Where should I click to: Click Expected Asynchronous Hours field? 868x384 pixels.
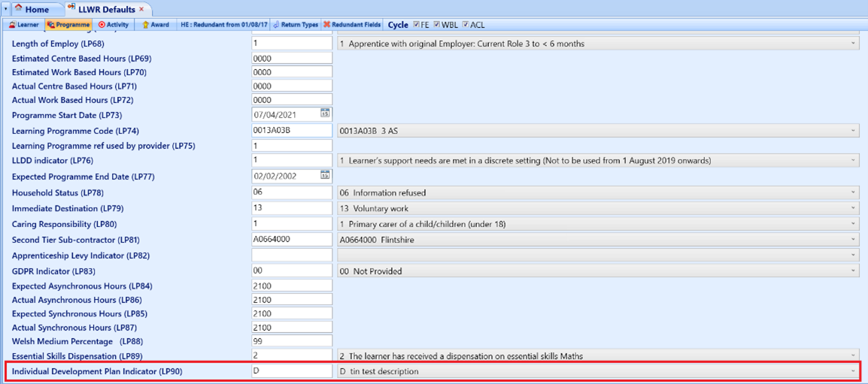tap(292, 286)
